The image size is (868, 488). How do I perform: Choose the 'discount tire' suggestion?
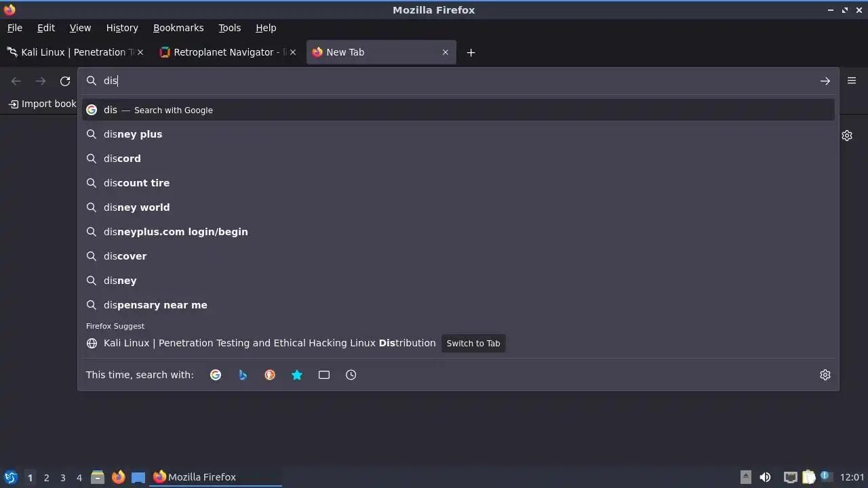pyautogui.click(x=458, y=183)
